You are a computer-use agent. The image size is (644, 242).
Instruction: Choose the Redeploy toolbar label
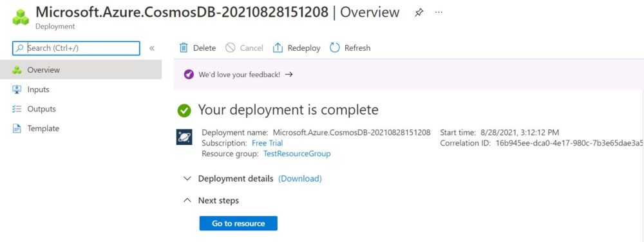[x=304, y=48]
